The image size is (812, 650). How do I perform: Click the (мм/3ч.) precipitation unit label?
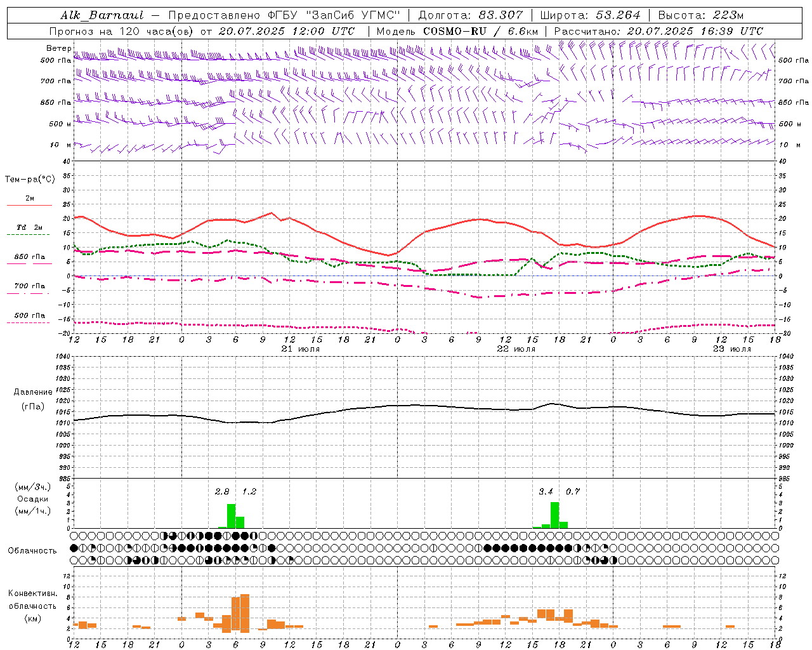click(x=32, y=487)
